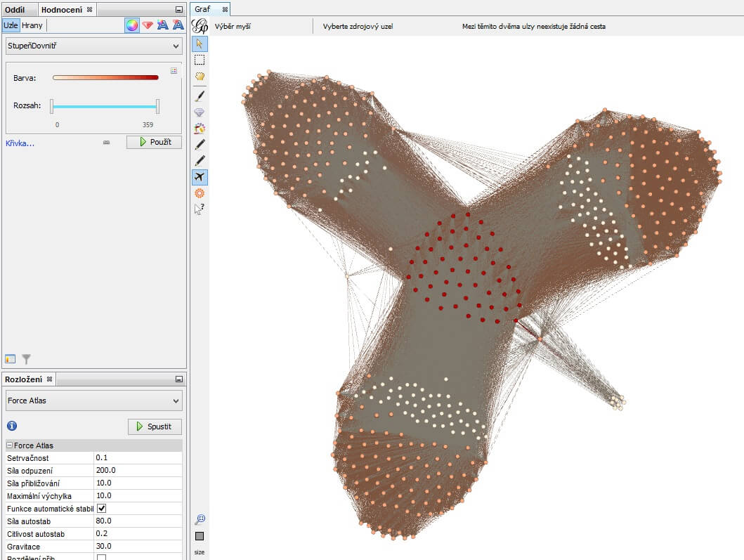The height and width of the screenshot is (560, 744).
Task: Close the Graf tab
Action: tap(225, 9)
